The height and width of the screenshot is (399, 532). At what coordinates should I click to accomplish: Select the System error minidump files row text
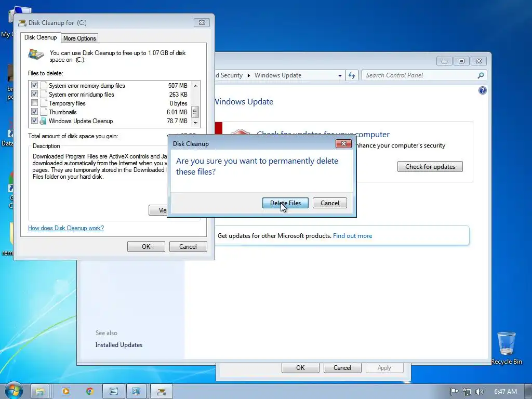pos(81,95)
